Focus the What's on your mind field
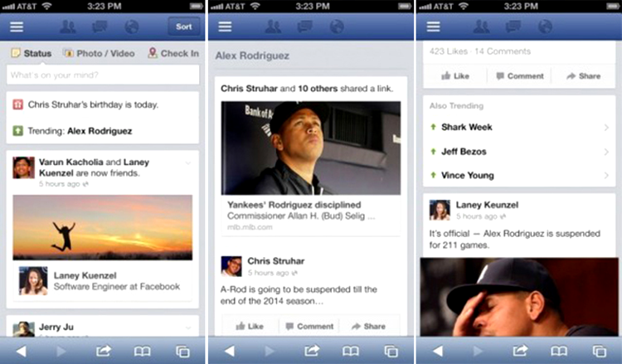Image resolution: width=622 pixels, height=364 pixels. click(103, 75)
